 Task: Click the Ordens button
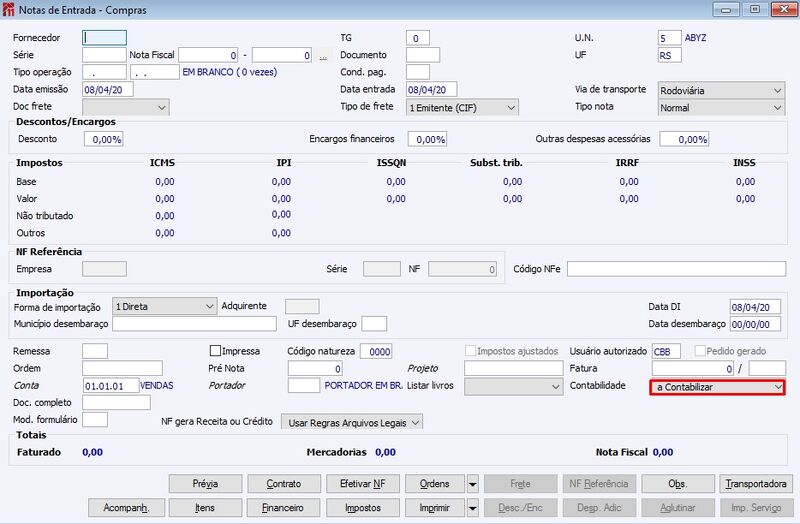coord(435,484)
